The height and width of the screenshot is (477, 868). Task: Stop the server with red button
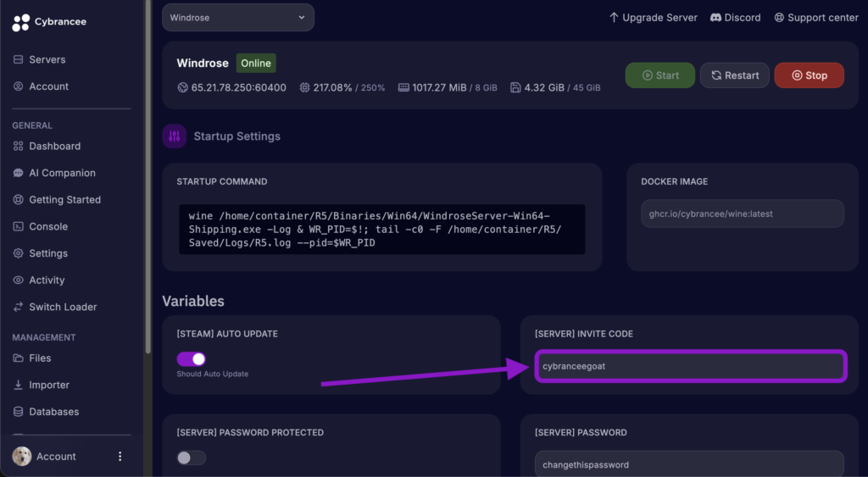(809, 75)
